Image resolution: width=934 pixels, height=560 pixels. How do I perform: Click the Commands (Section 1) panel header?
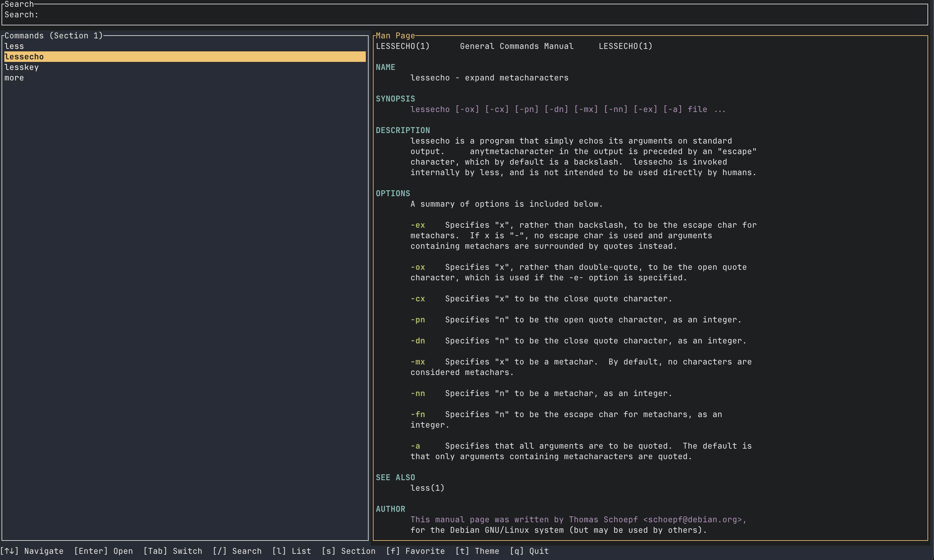(x=54, y=36)
